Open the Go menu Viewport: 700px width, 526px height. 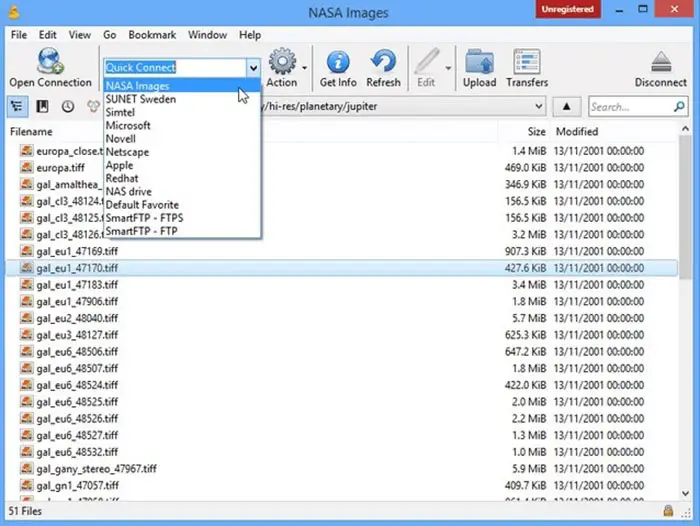(109, 35)
